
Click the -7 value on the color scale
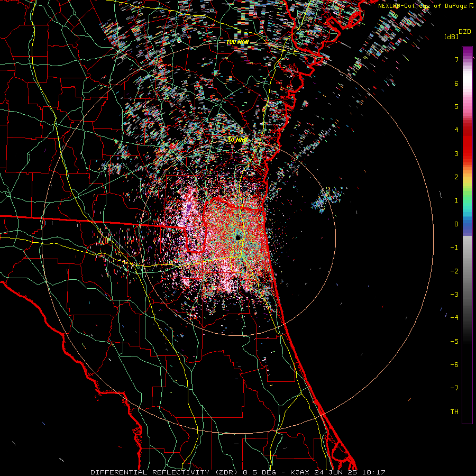click(454, 388)
